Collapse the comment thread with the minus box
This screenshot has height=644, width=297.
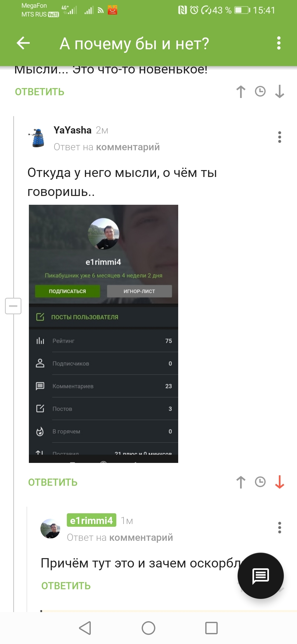[x=13, y=306]
